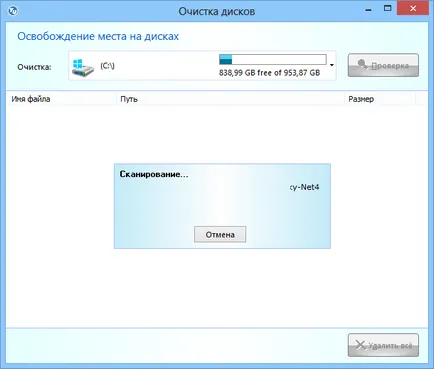The height and width of the screenshot is (369, 434).
Task: Click the Проверка scan button
Action: point(383,65)
